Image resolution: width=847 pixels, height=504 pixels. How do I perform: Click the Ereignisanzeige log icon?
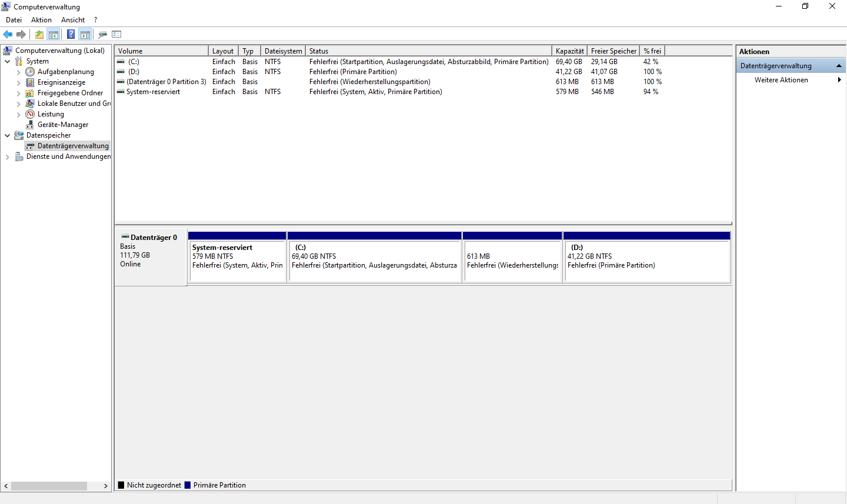click(x=30, y=82)
